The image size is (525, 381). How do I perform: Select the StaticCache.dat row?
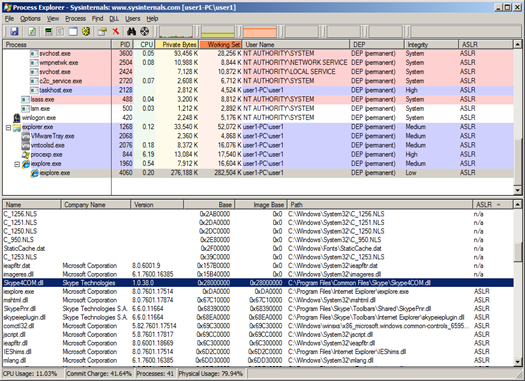point(258,248)
